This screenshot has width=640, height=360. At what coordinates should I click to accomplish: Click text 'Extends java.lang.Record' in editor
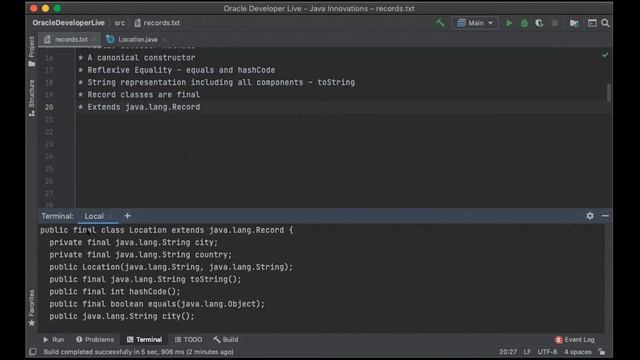coord(144,107)
